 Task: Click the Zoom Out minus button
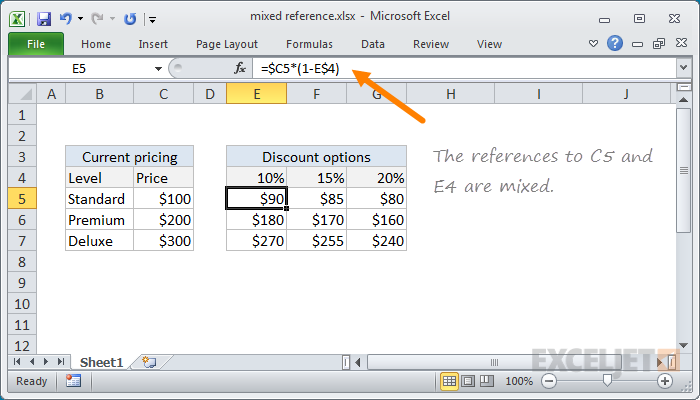(x=549, y=381)
